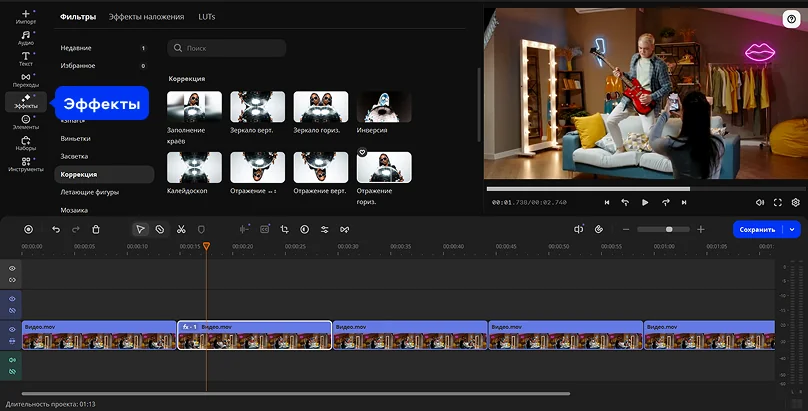Open the Засветка filter category

pos(104,156)
